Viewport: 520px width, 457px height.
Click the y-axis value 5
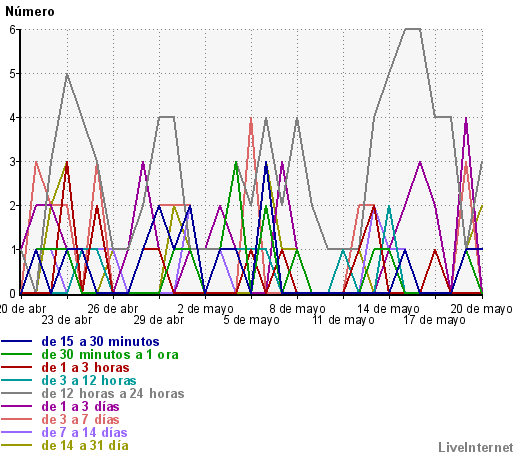click(13, 74)
